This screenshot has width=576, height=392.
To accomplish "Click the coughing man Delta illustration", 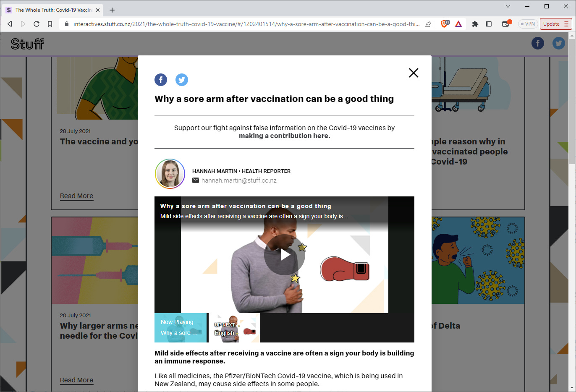I will (478, 261).
